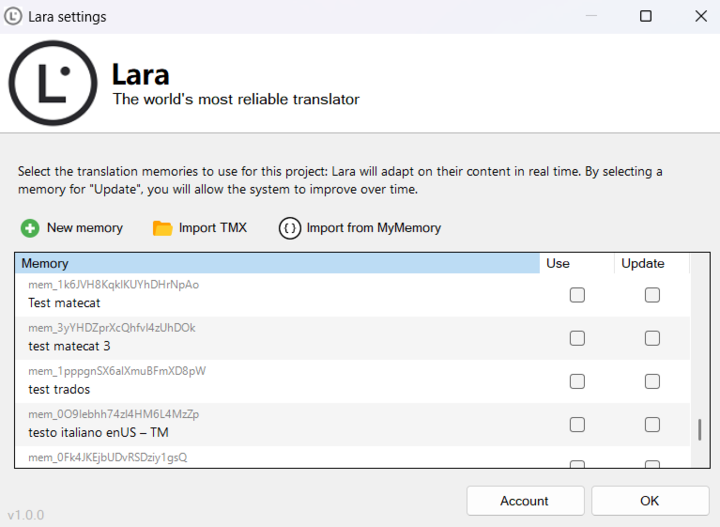Click the memory list vertical scrollbar thumb
The height and width of the screenshot is (527, 720).
pyautogui.click(x=699, y=430)
